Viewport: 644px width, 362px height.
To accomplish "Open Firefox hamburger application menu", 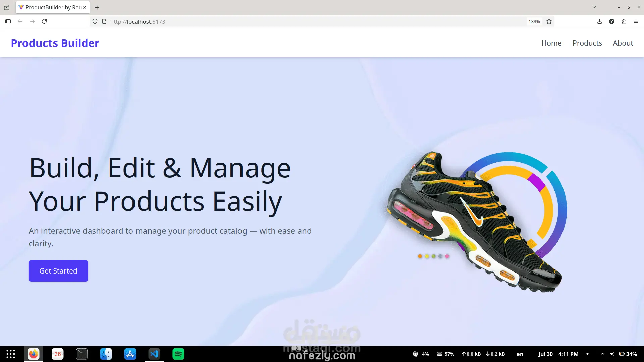I will (x=636, y=21).
